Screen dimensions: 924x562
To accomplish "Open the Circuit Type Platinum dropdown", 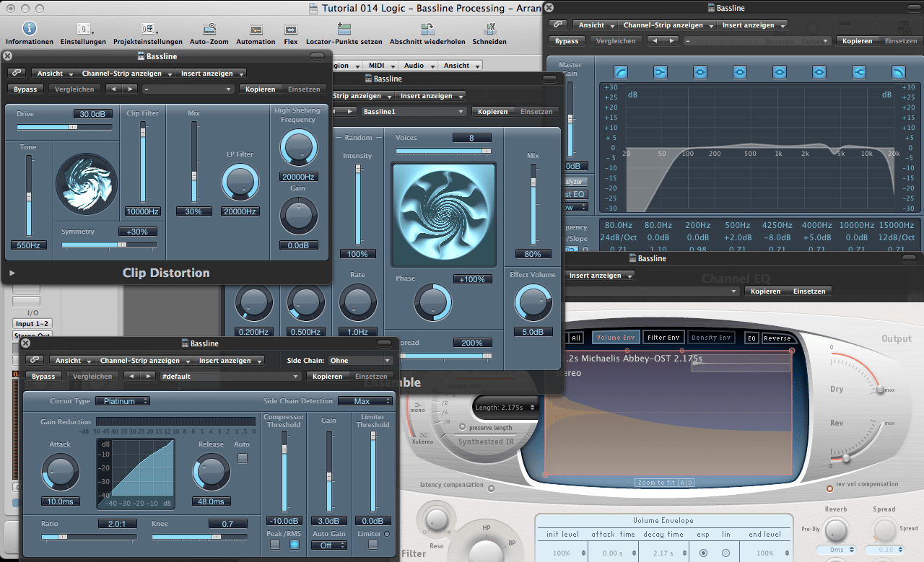I will pos(124,401).
